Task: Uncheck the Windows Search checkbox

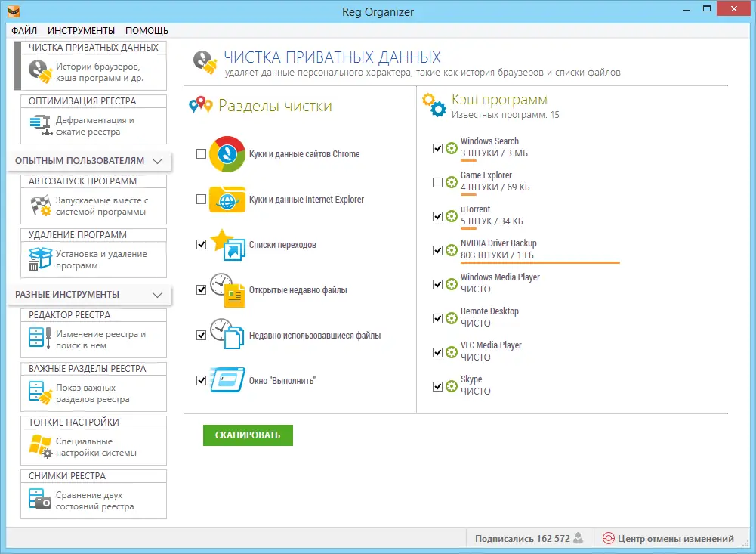Action: [x=438, y=149]
